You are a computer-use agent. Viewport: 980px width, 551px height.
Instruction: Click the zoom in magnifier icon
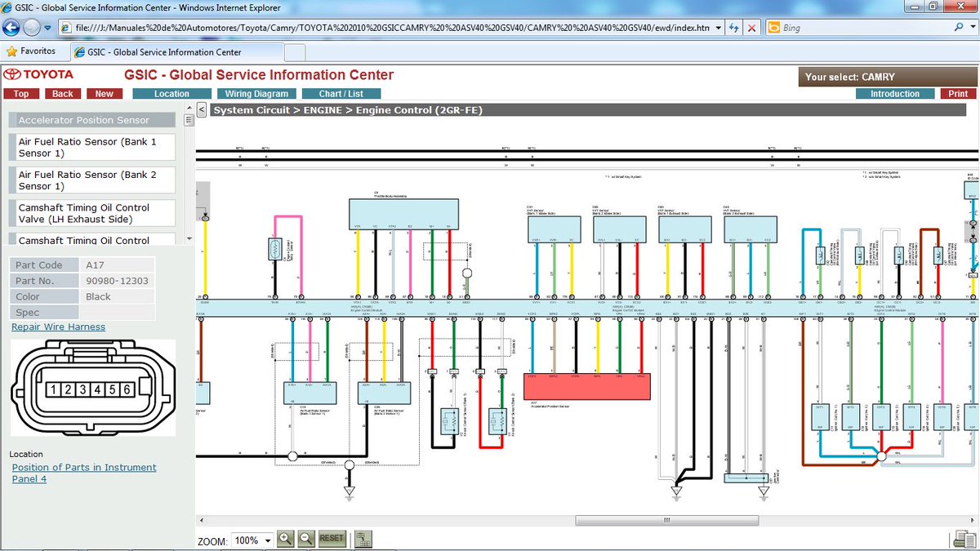click(x=286, y=539)
